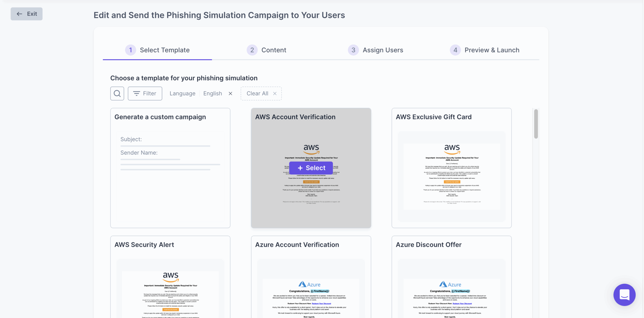
Task: Open the Filter options button
Action: click(x=145, y=93)
